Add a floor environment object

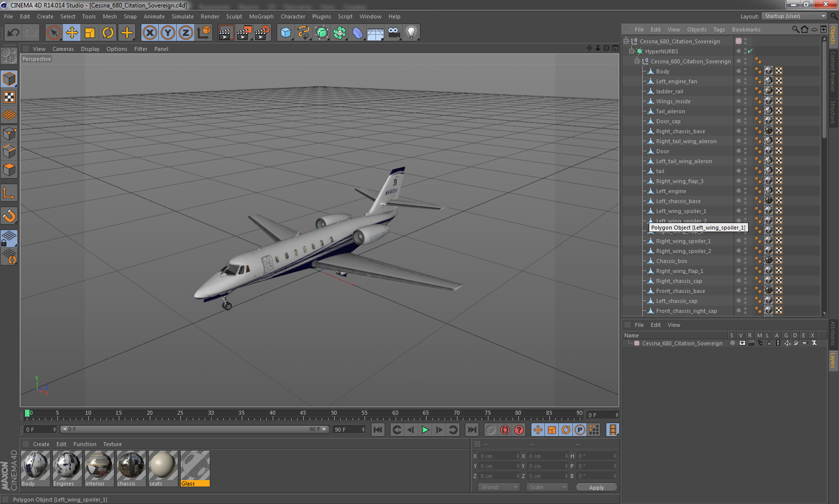(376, 33)
